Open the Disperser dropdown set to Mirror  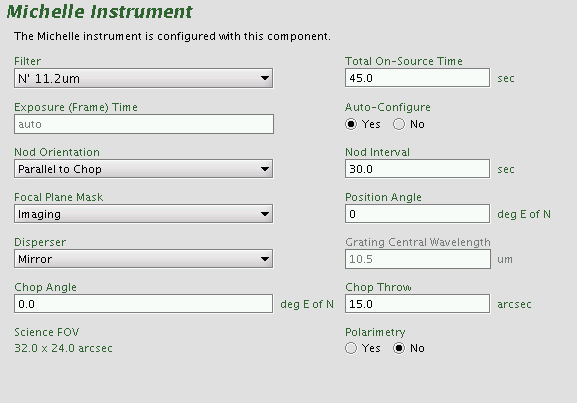point(144,259)
